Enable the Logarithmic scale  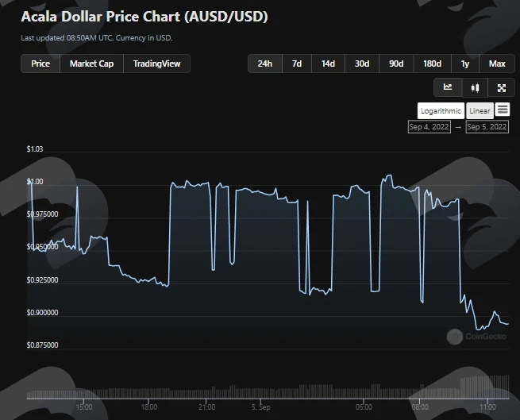point(441,111)
